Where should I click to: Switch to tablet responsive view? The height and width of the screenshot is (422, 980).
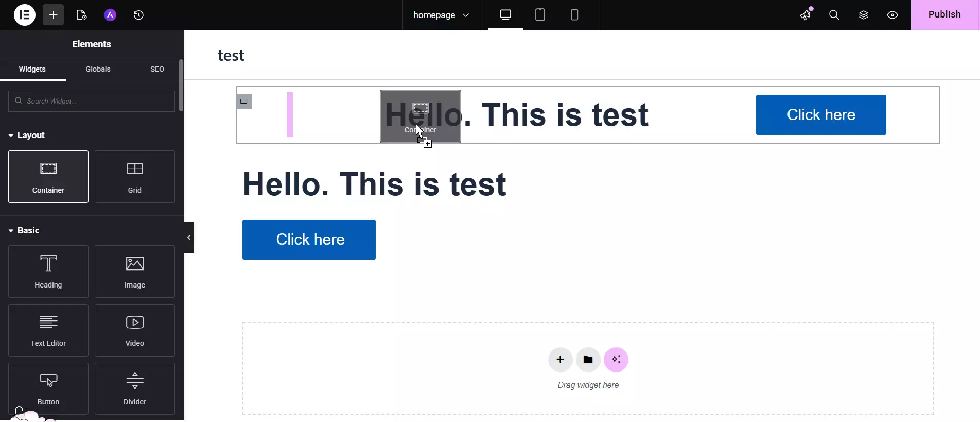(x=540, y=15)
